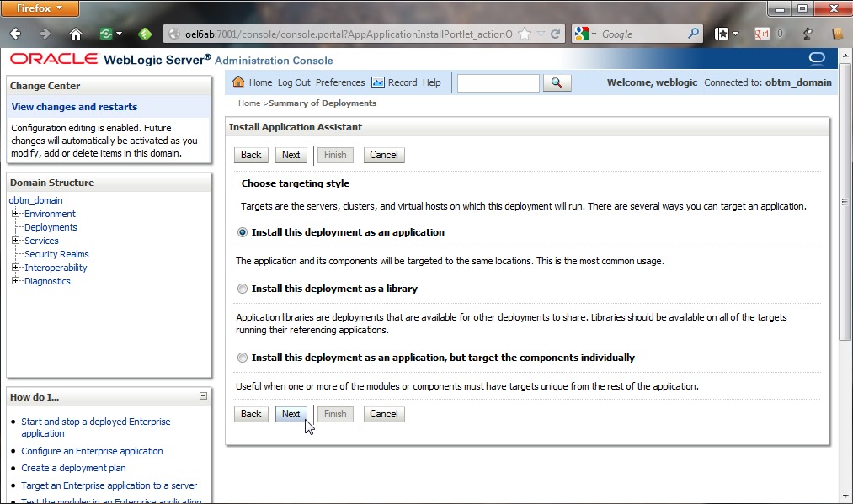Expand the Interoperability tree node
Screen dimensions: 853x504
click(x=15, y=267)
